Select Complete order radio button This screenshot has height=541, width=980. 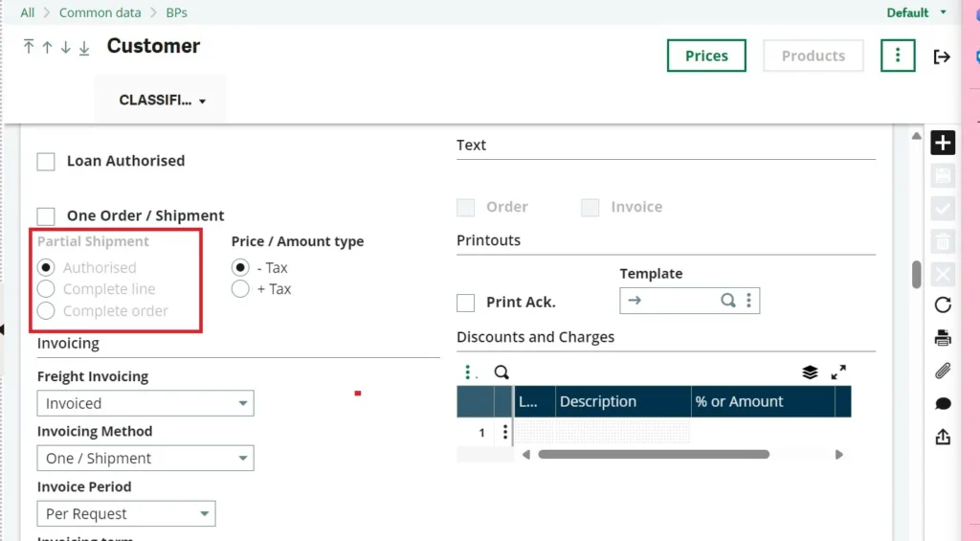coord(46,310)
